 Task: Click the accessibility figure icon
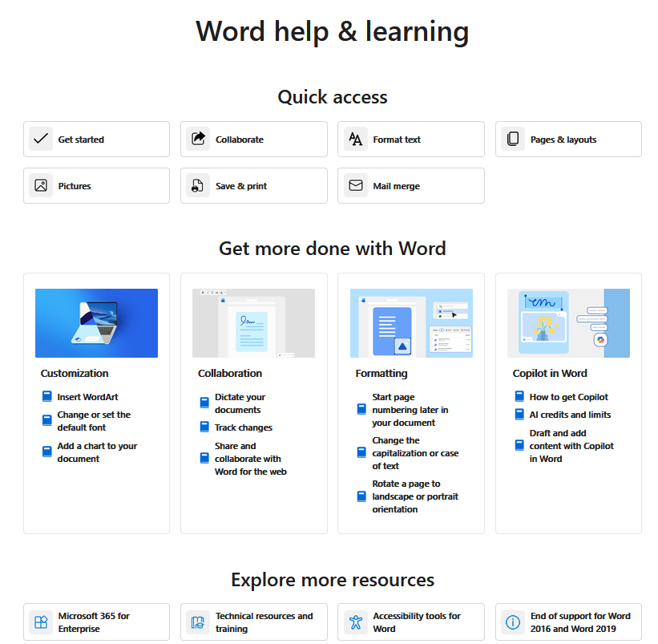click(355, 622)
